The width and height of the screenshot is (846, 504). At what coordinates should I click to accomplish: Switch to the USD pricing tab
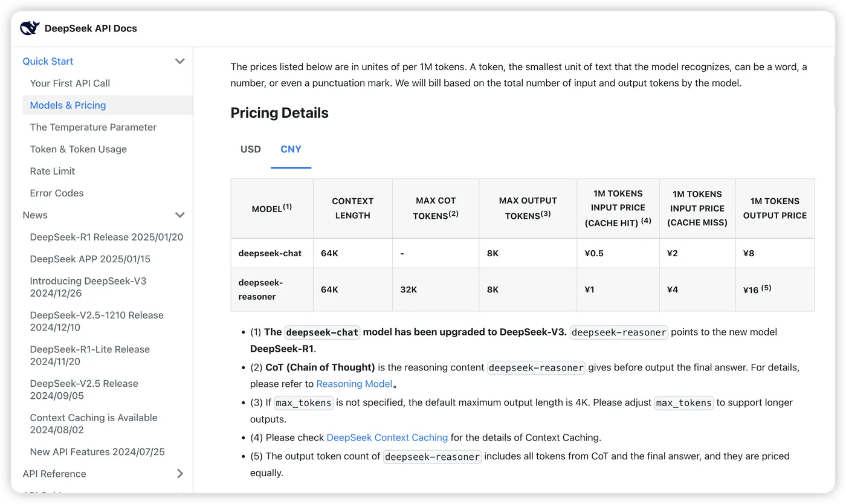pyautogui.click(x=251, y=149)
